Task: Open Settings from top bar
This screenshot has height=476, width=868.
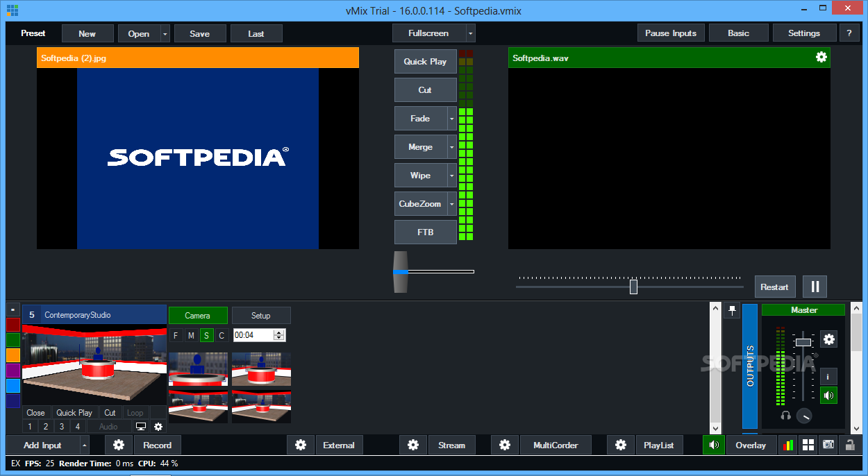Action: click(x=804, y=33)
